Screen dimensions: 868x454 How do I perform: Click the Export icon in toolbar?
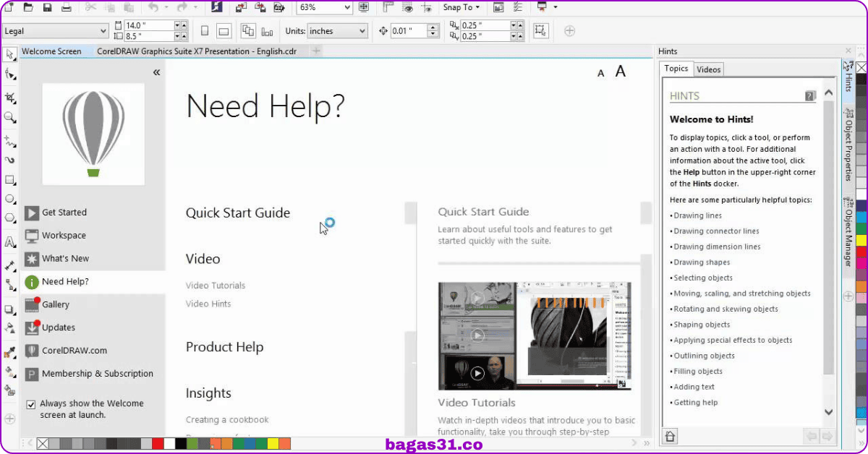[x=260, y=7]
